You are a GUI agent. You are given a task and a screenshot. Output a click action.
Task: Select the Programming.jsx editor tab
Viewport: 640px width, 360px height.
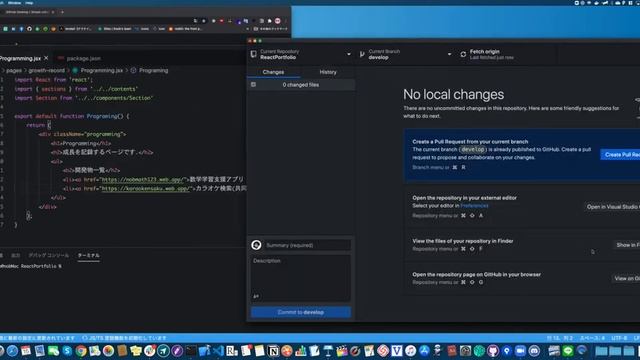pyautogui.click(x=24, y=58)
